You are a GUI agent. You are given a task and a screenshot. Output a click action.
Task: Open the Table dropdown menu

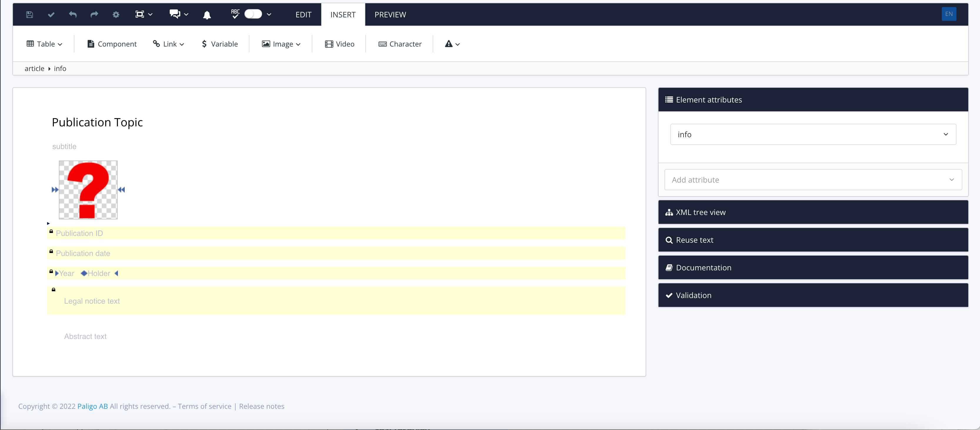coord(44,44)
